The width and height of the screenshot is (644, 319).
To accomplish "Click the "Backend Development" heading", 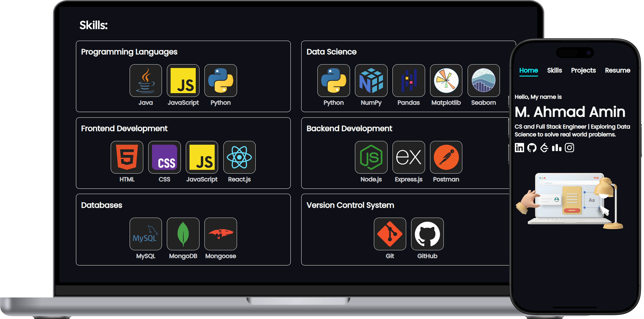I will pos(349,129).
